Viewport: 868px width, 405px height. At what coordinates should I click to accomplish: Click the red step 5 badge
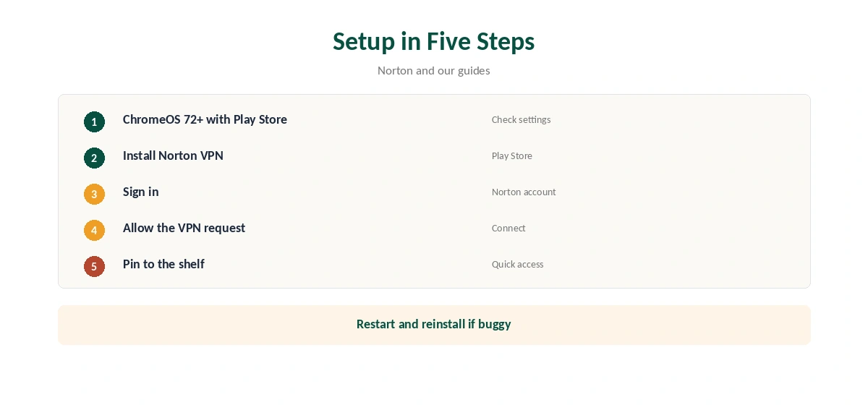[94, 266]
